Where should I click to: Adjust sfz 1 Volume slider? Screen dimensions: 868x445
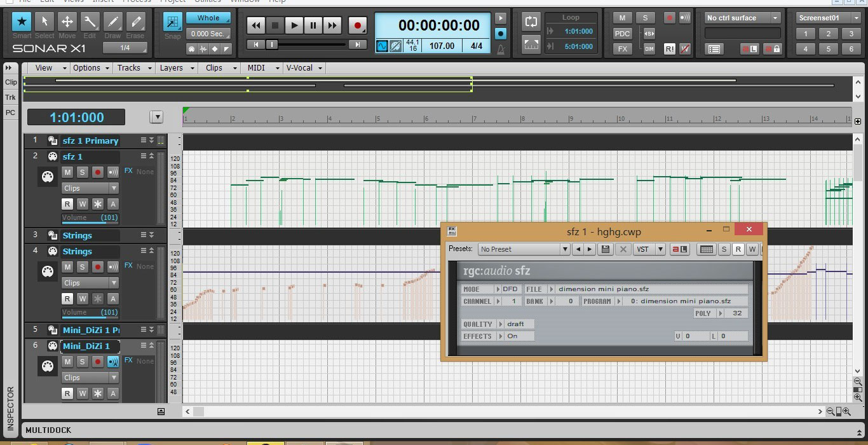point(90,218)
